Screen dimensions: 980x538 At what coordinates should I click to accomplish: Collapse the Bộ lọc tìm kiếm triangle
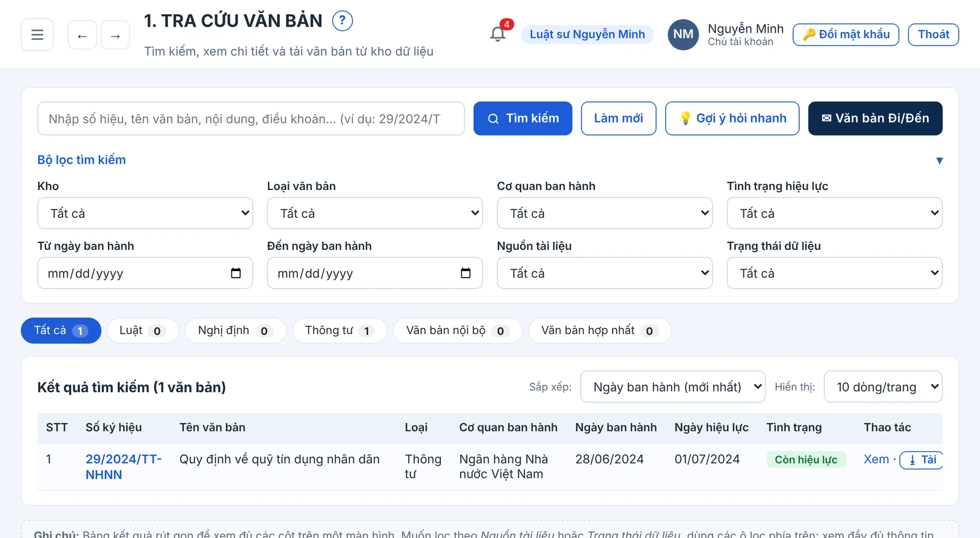pos(939,160)
